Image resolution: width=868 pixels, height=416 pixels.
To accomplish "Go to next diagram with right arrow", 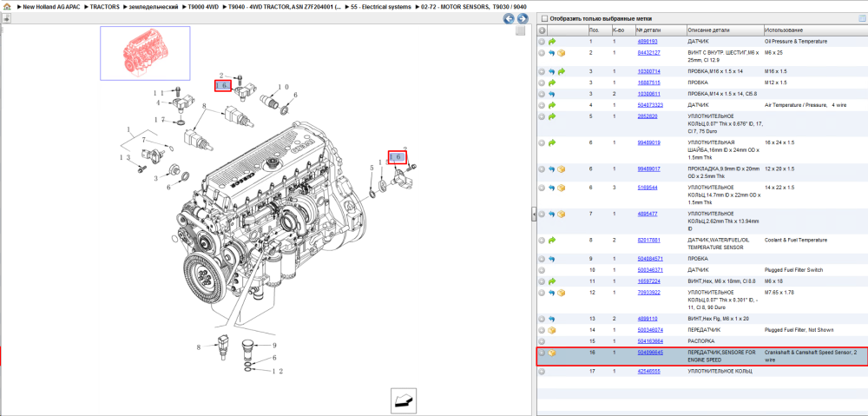I will pos(522,19).
